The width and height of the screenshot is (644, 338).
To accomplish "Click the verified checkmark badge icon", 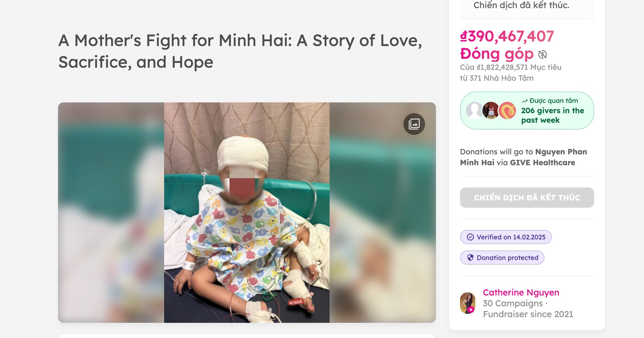I will pos(470,237).
